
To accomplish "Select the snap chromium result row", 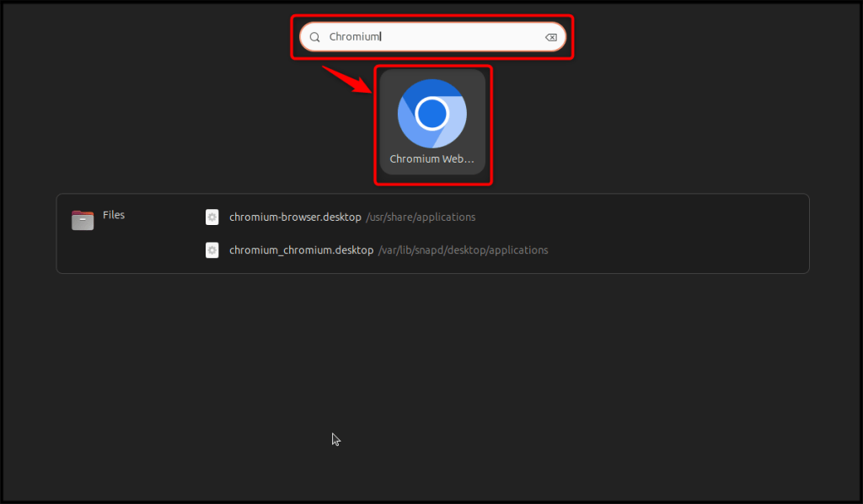I will point(379,249).
